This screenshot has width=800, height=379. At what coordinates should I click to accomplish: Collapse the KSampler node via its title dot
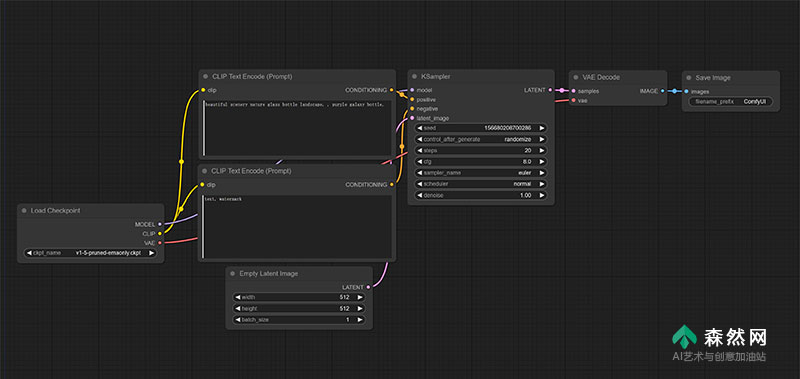pos(414,77)
